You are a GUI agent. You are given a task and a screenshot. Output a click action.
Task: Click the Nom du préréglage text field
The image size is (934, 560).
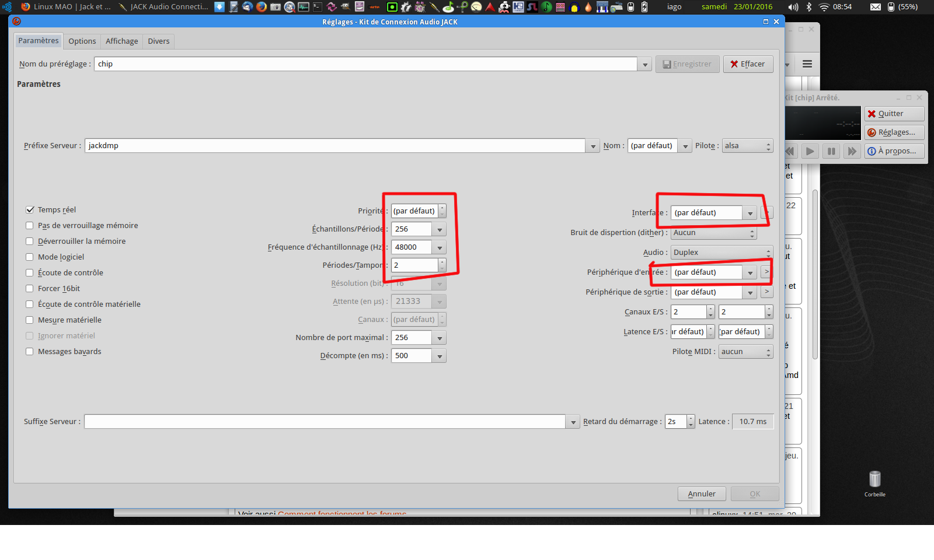(366, 64)
